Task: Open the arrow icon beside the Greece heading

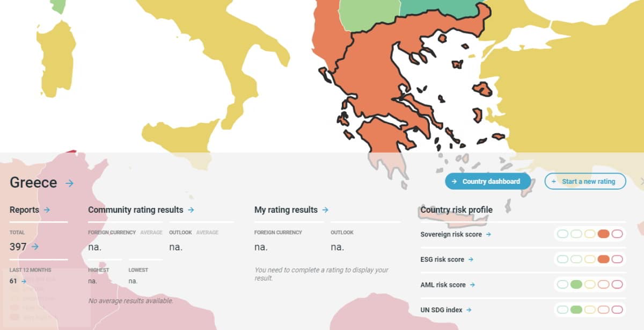Action: 69,183
